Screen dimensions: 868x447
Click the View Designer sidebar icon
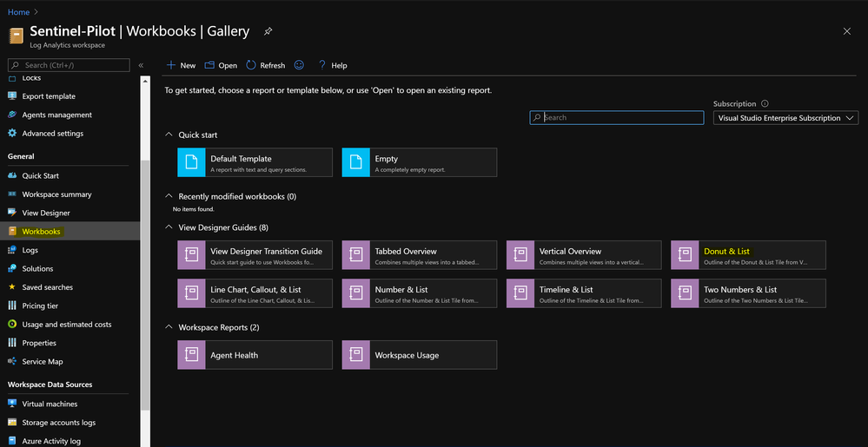click(12, 213)
